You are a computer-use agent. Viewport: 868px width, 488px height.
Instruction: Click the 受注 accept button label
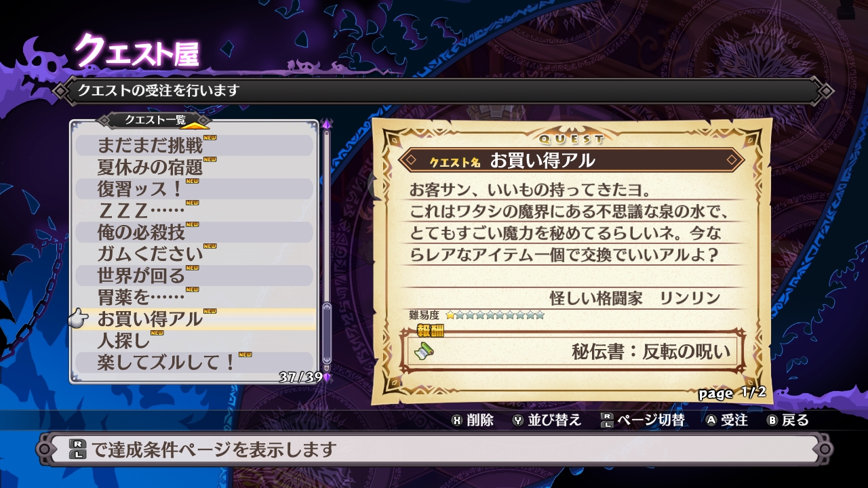coord(734,420)
